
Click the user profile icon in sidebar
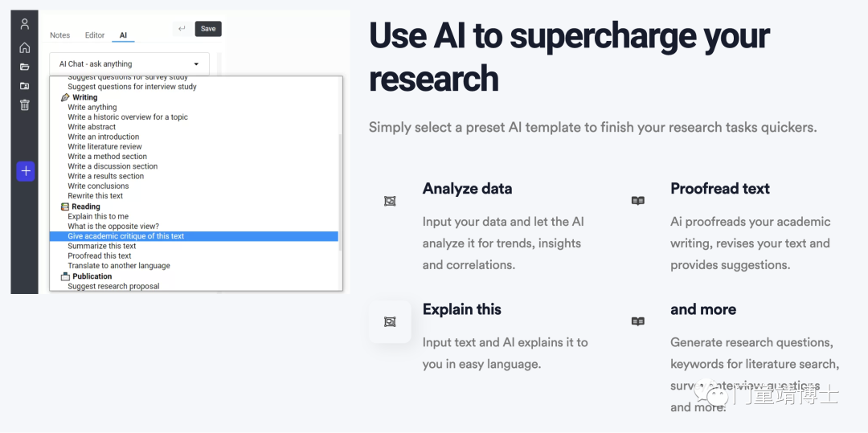click(24, 24)
